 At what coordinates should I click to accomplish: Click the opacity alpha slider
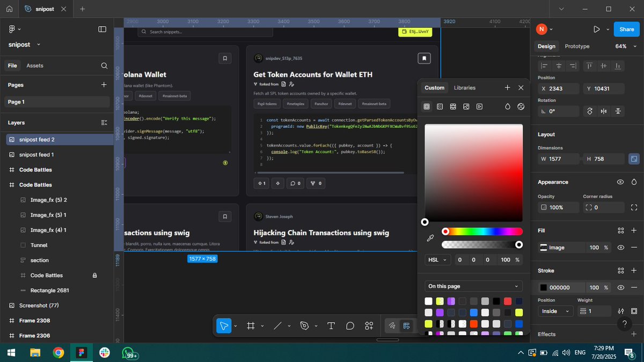[482, 245]
